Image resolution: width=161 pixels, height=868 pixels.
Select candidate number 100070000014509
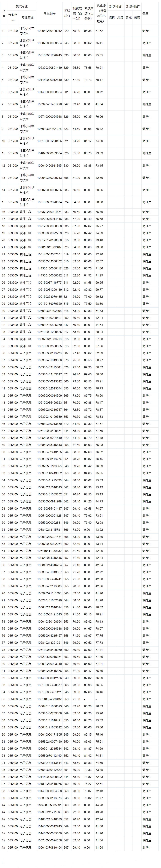pyautogui.click(x=49, y=396)
